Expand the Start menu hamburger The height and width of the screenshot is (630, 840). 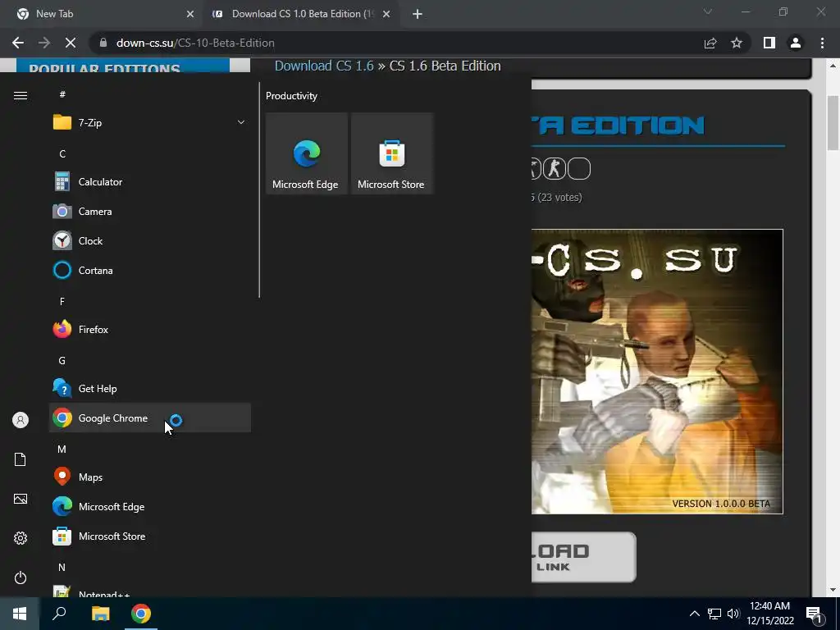pyautogui.click(x=21, y=95)
